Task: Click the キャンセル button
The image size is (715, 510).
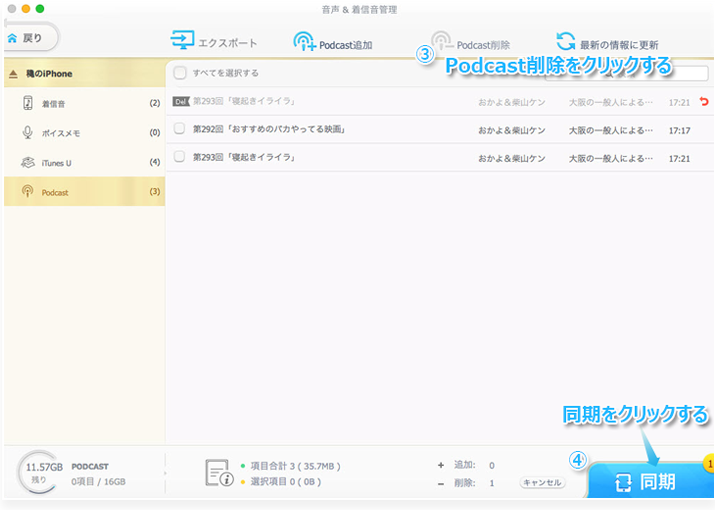Action: point(542,483)
